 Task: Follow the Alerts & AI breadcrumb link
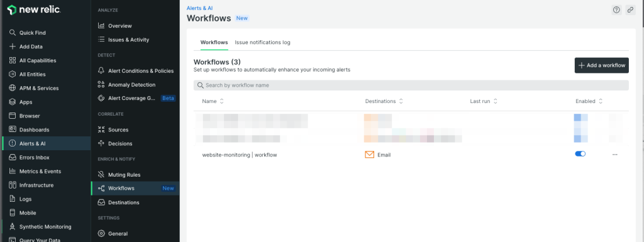pyautogui.click(x=199, y=8)
